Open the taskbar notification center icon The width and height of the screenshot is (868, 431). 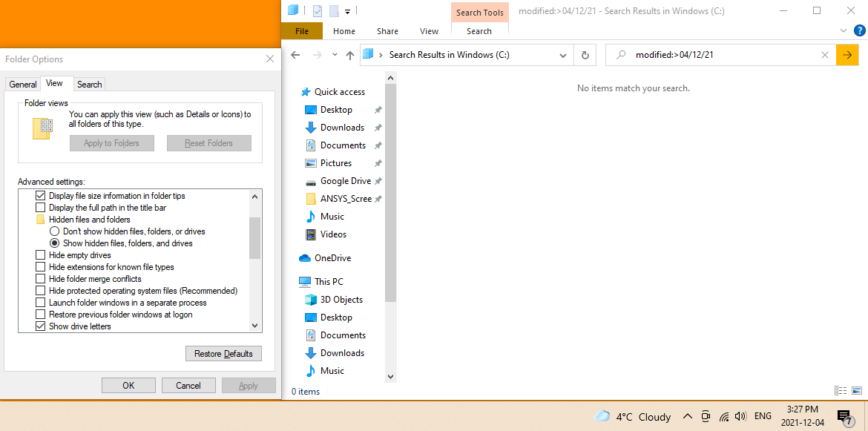pyautogui.click(x=844, y=417)
